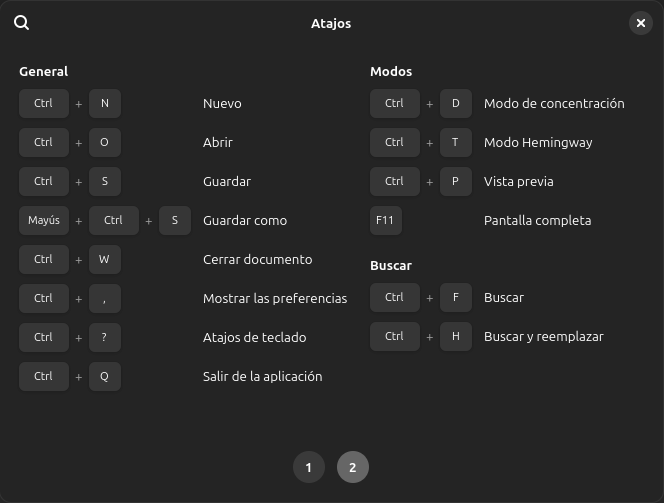Close the Atajos shortcuts window
The image size is (664, 503).
click(641, 23)
